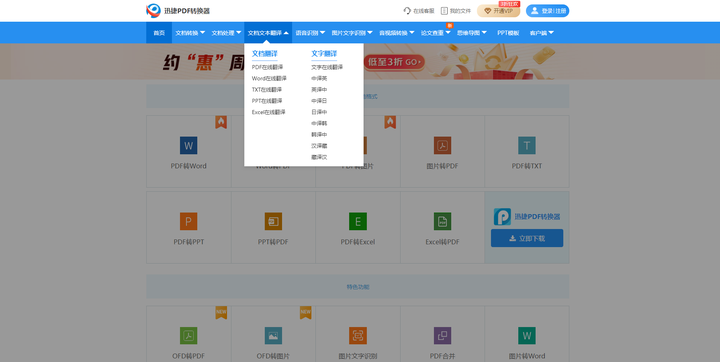The image size is (720, 362).
Task: Open PDF转TXT via its teal T icon
Action: tap(527, 146)
